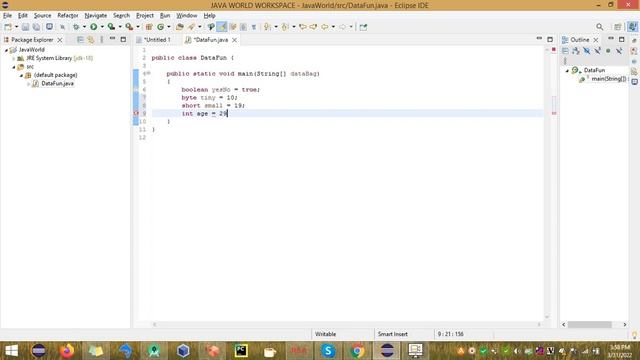Click the Back navigation arrow icon
Image resolution: width=640 pixels, height=360 pixels.
(324, 27)
